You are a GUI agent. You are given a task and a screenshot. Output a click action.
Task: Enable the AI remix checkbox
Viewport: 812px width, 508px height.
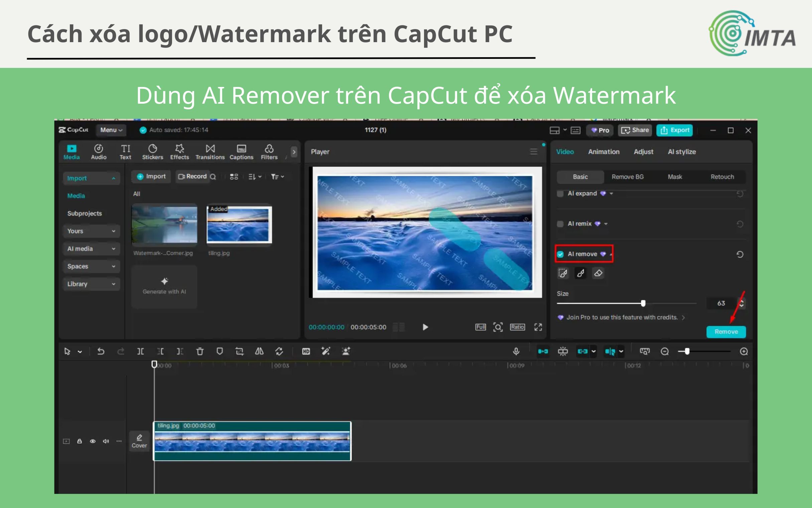click(560, 224)
